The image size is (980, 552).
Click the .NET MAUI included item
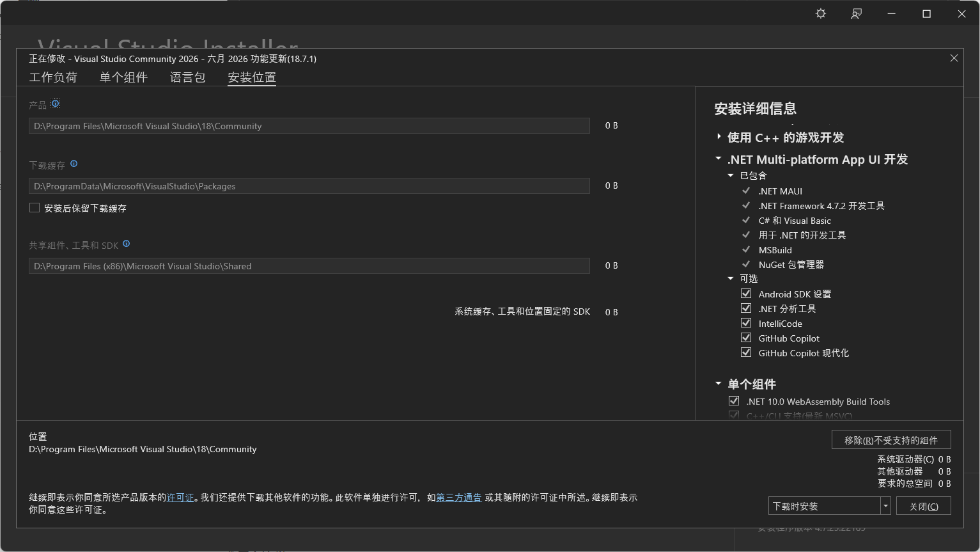point(780,191)
